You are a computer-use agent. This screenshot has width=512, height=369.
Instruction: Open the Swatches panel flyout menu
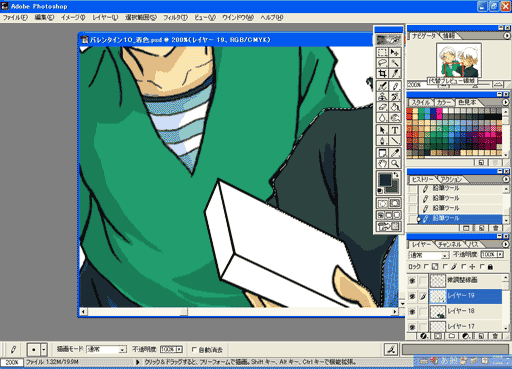506,102
